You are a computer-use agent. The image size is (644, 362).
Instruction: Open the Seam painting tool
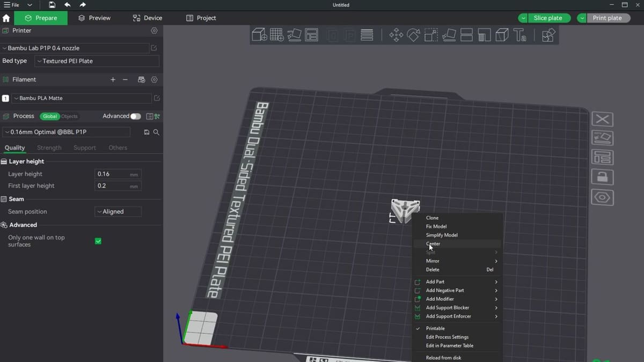(502, 35)
